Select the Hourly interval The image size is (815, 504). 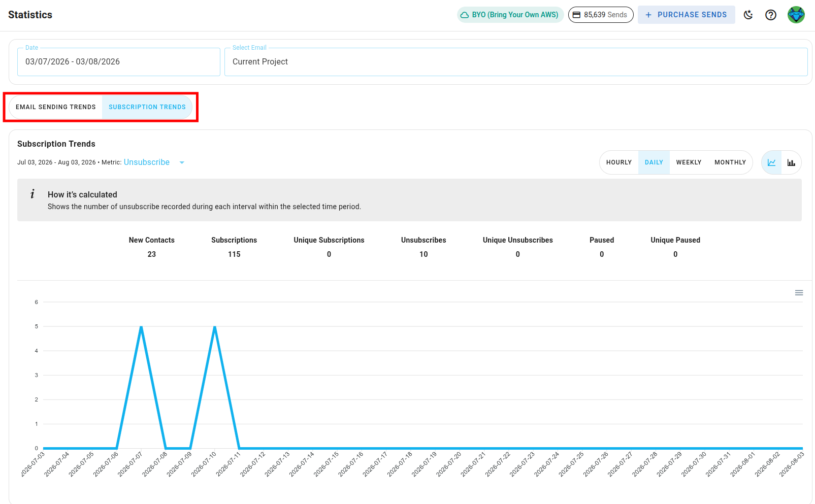pyautogui.click(x=619, y=162)
